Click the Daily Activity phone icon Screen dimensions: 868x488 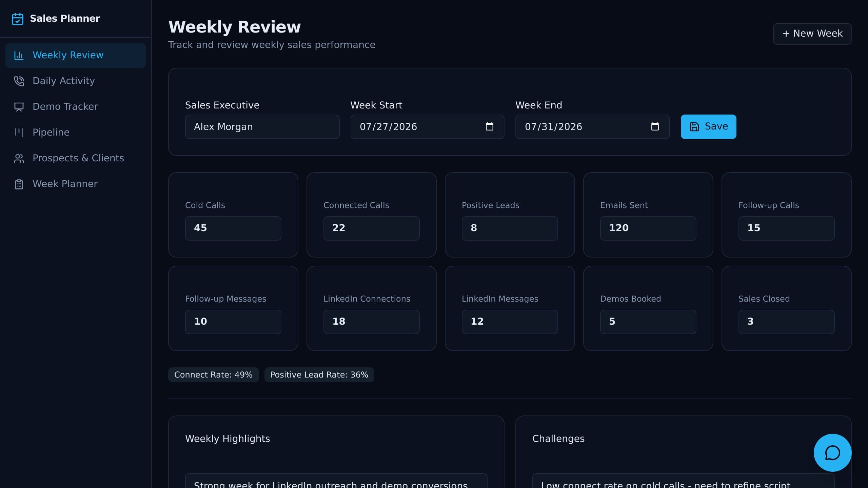point(19,81)
